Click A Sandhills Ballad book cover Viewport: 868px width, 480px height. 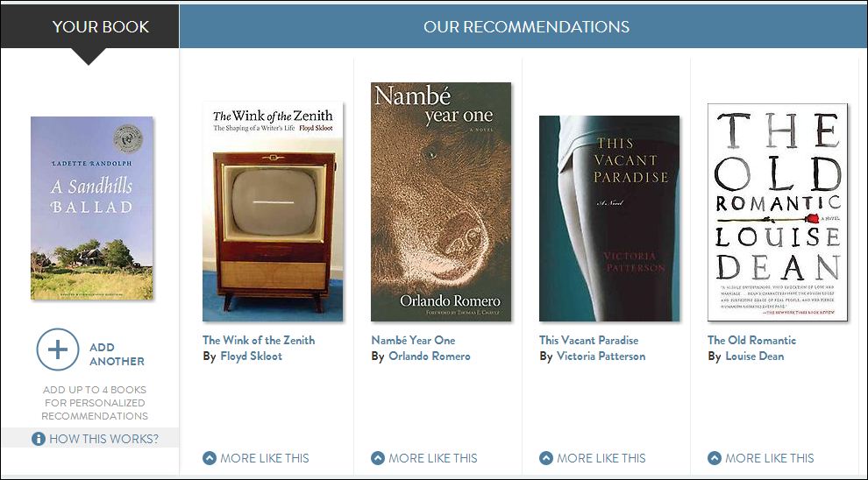[92, 208]
